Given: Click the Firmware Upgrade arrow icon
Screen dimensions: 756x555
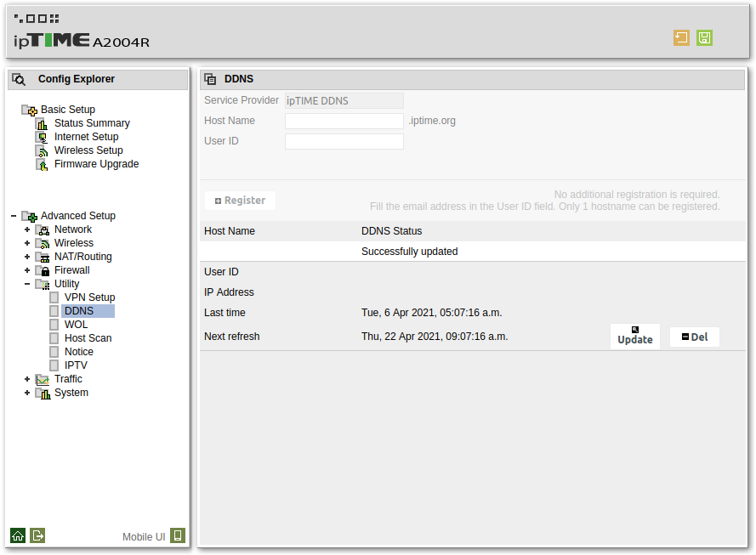Looking at the screenshot, I should pos(42,164).
